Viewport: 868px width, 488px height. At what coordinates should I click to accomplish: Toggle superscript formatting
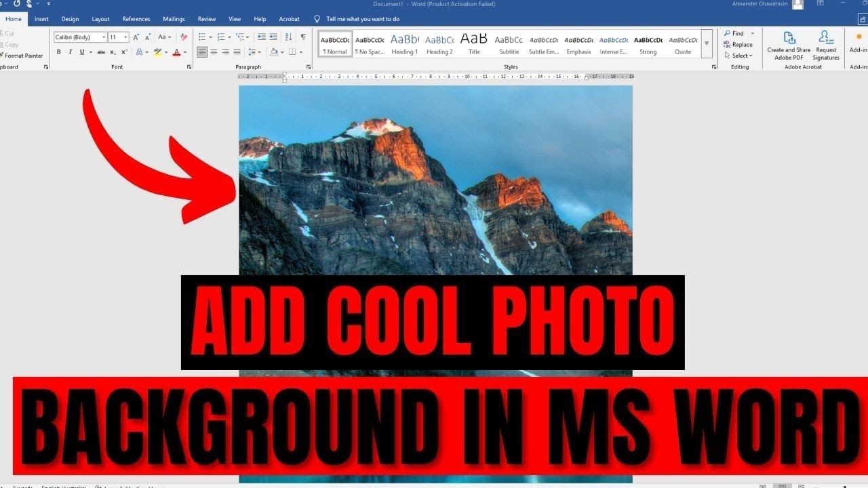coord(124,52)
